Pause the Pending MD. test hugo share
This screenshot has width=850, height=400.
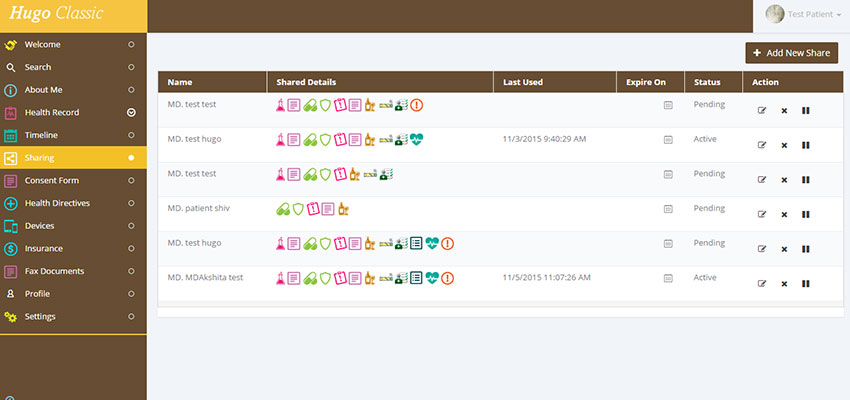pos(806,249)
